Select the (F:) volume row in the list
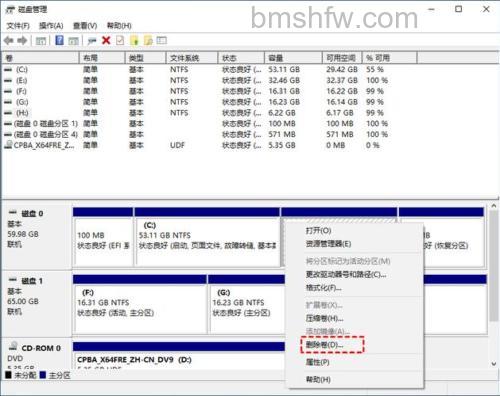This screenshot has height=396, width=500. tap(197, 91)
